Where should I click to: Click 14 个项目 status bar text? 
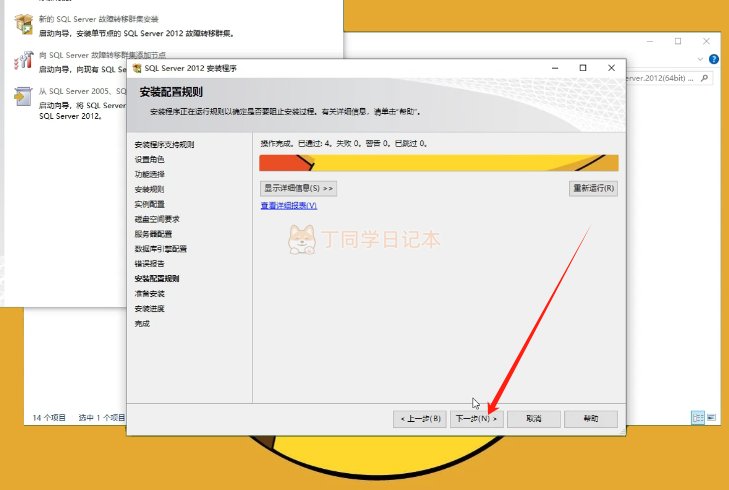click(49, 417)
